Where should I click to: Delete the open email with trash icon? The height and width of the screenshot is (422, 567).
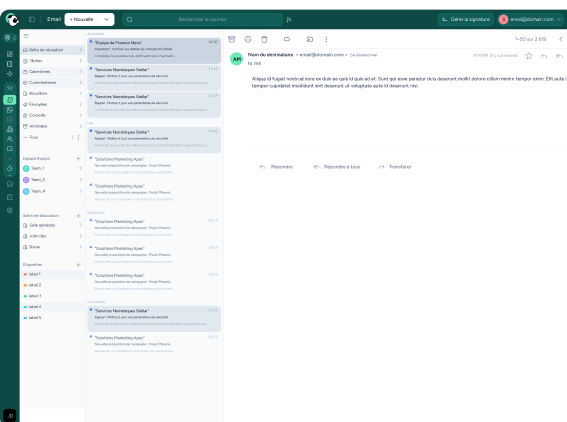coord(264,39)
